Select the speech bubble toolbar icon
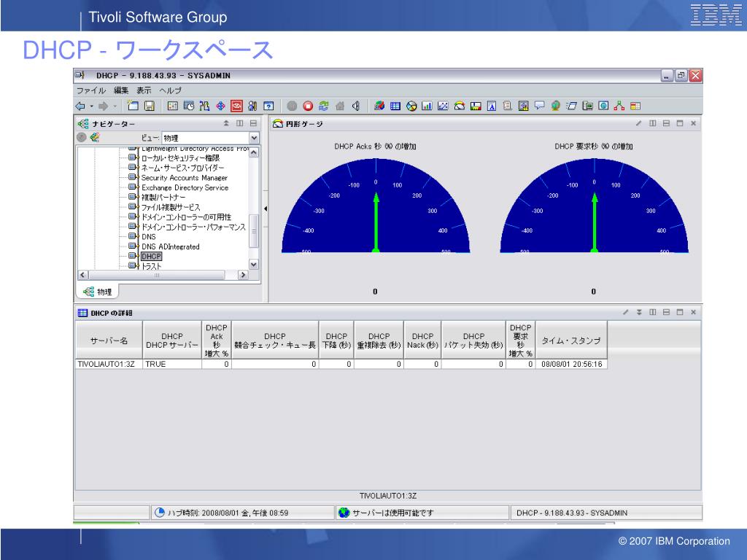 [539, 106]
